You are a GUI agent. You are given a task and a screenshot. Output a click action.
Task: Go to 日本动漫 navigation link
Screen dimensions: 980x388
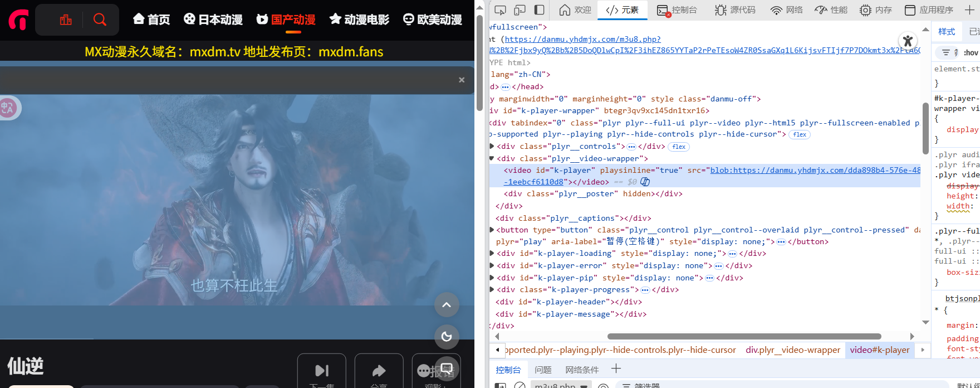pos(213,20)
